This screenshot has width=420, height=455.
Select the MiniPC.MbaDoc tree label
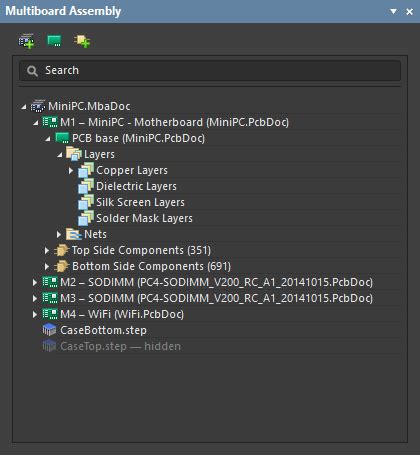[89, 106]
